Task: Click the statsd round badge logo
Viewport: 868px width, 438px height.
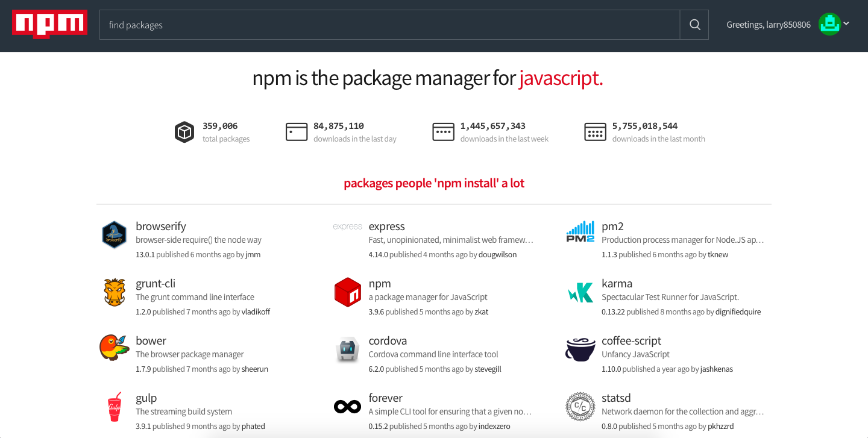Action: (580, 407)
